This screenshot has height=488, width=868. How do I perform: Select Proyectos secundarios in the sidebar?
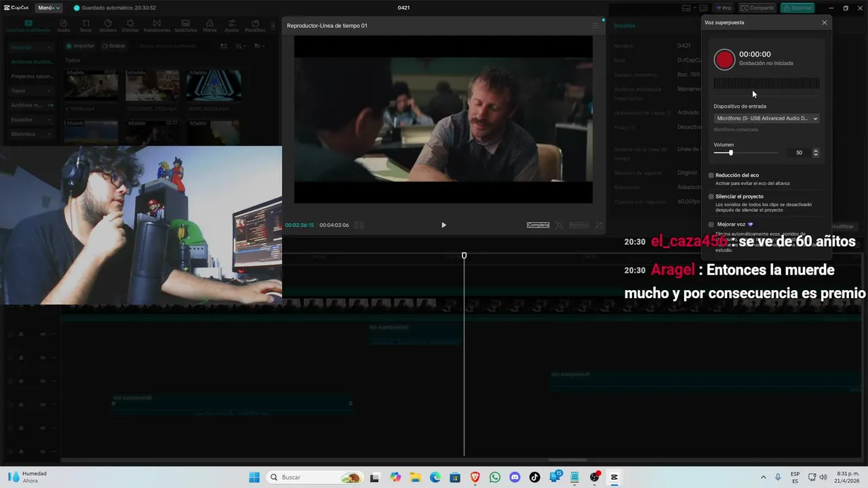[x=31, y=76]
